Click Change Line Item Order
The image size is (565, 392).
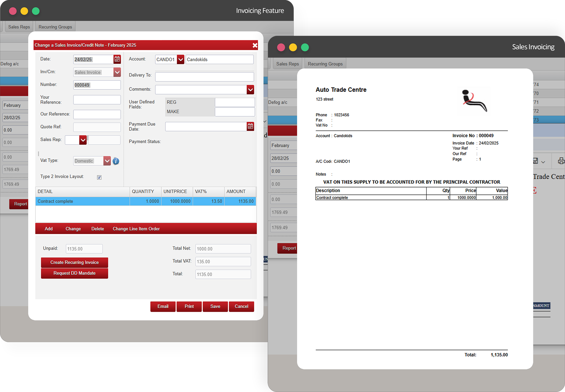[136, 229]
